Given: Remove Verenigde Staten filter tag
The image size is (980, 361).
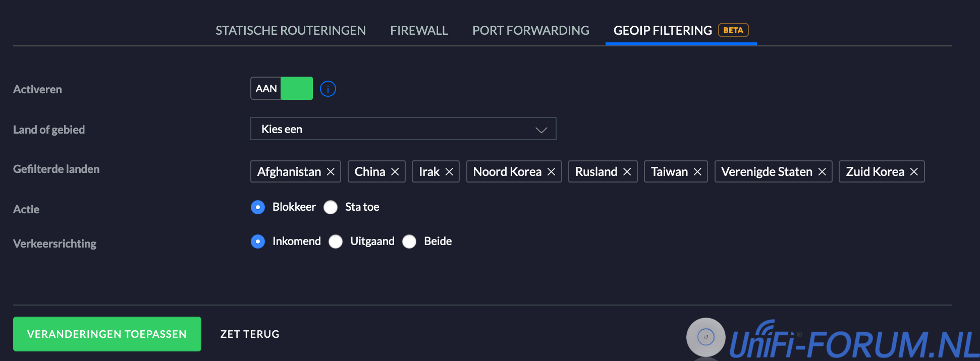Looking at the screenshot, I should coord(822,172).
